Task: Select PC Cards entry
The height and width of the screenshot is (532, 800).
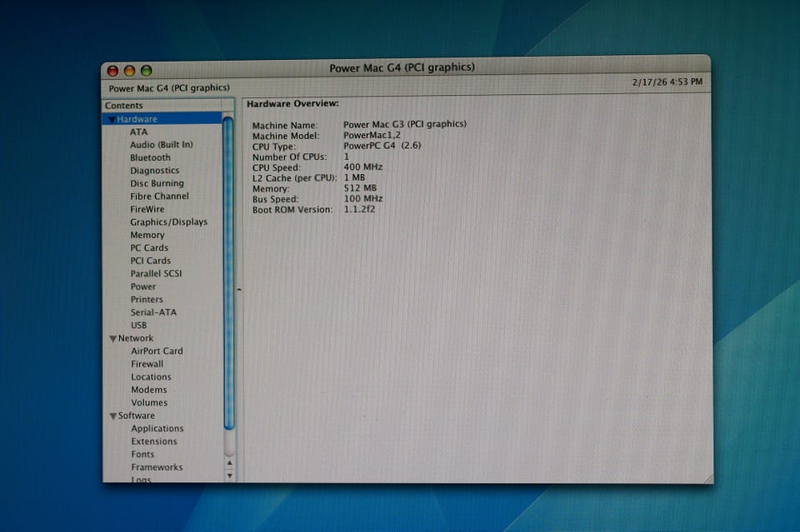Action: 149,248
